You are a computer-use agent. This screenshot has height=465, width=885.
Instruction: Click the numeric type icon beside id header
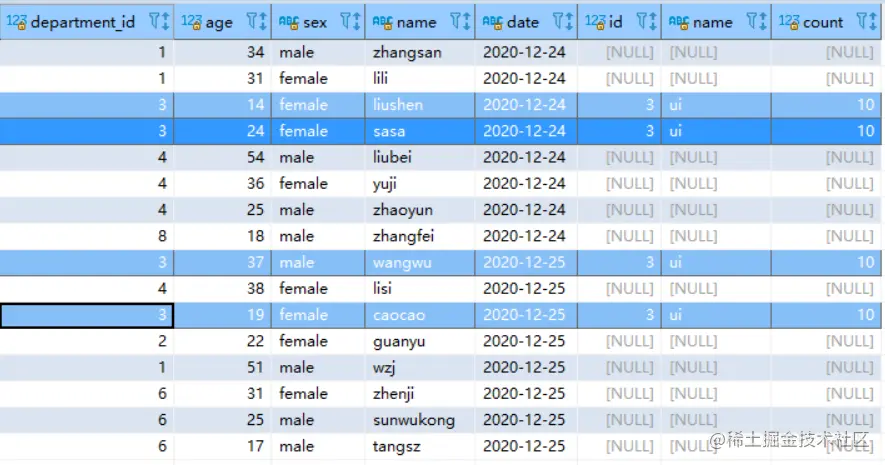[595, 23]
